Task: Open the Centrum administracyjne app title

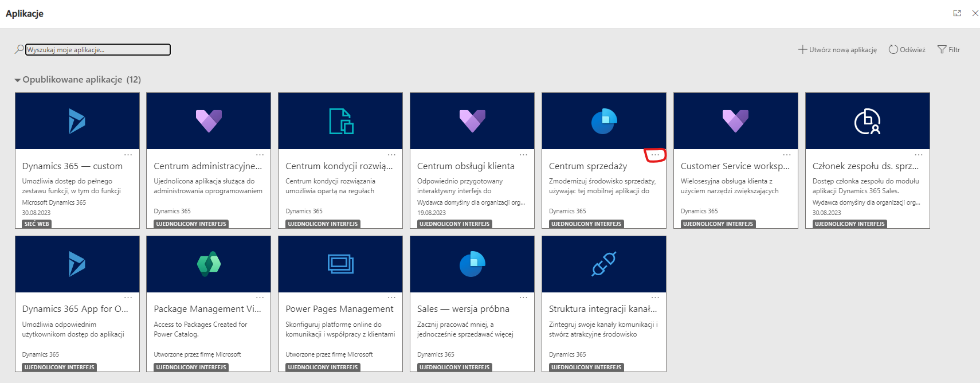Action: [x=207, y=166]
